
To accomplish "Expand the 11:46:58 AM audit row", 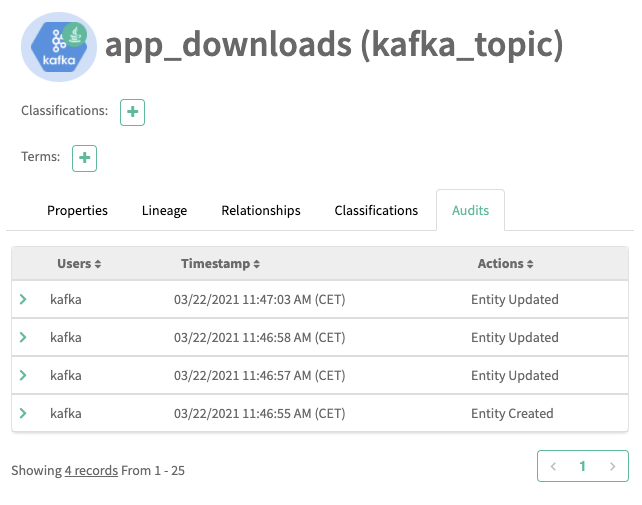I will pyautogui.click(x=23, y=337).
